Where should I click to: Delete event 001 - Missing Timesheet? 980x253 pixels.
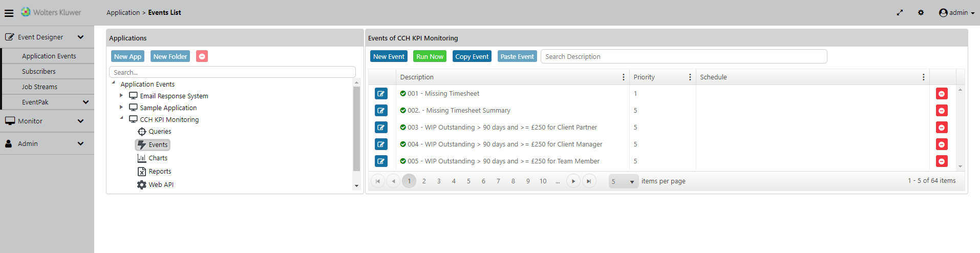coord(942,94)
